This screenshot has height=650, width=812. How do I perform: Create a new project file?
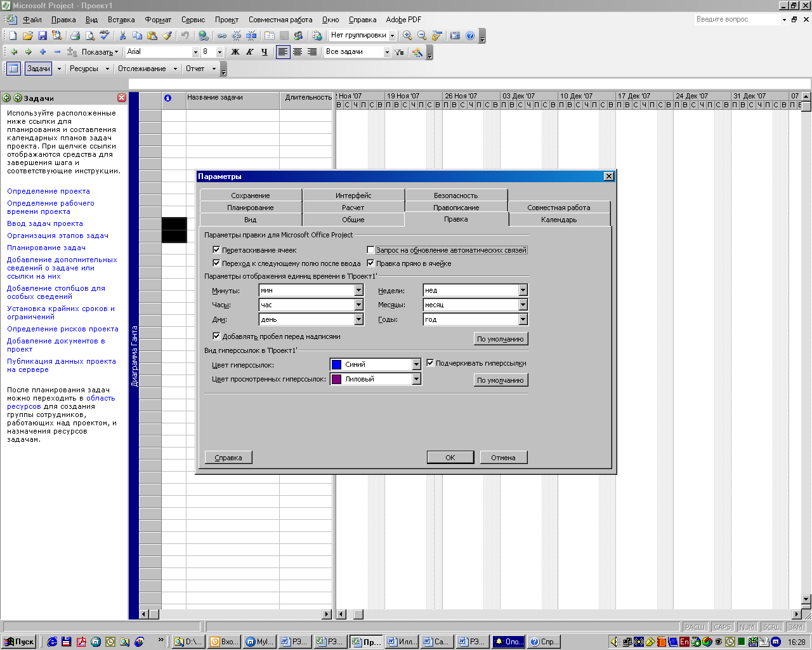pos(13,36)
